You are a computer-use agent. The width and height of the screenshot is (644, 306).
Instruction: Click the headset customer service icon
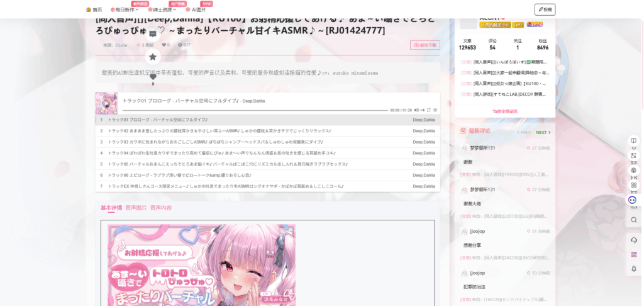pos(634,240)
